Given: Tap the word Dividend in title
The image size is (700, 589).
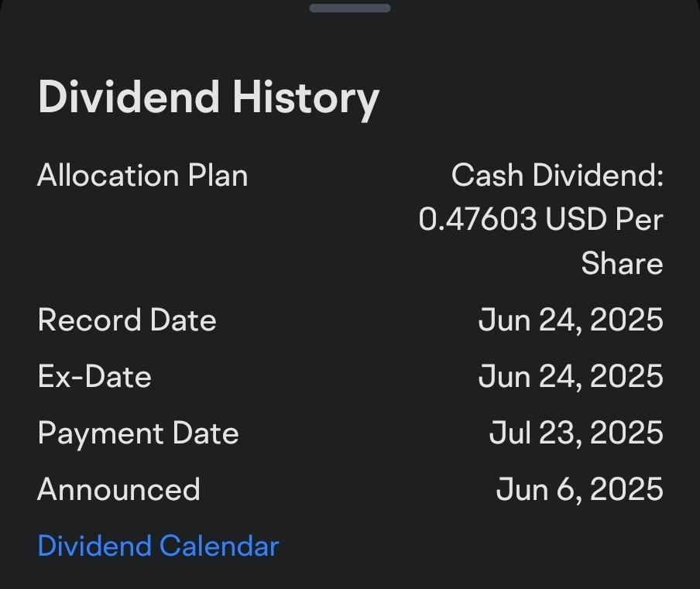Looking at the screenshot, I should [129, 97].
